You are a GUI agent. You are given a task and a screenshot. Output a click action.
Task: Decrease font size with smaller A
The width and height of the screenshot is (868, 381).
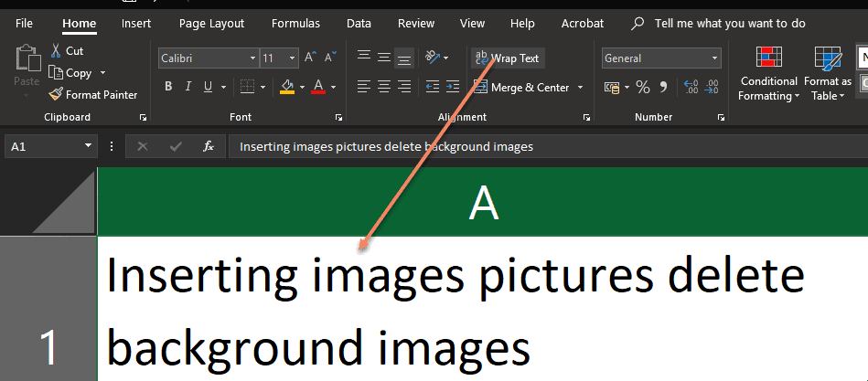click(330, 58)
